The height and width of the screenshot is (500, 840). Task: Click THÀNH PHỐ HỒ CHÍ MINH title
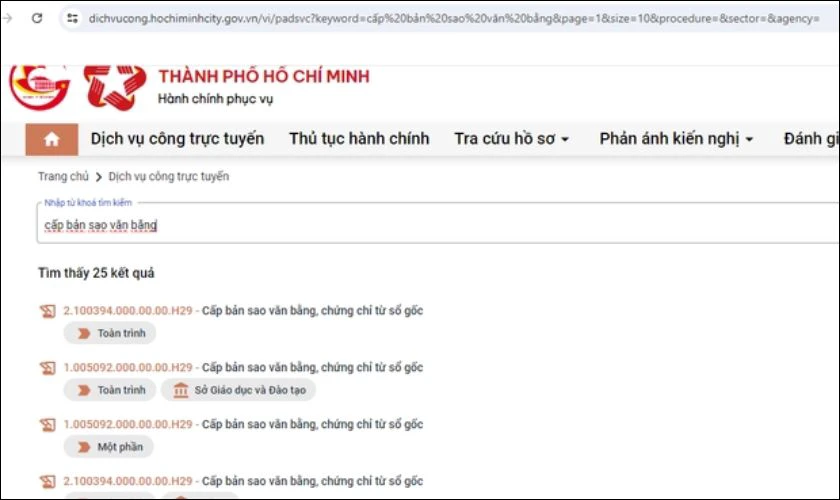click(x=264, y=76)
